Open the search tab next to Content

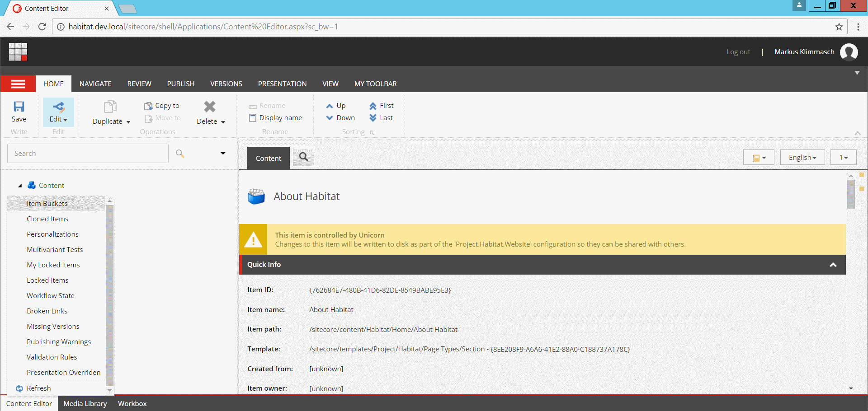pos(304,157)
